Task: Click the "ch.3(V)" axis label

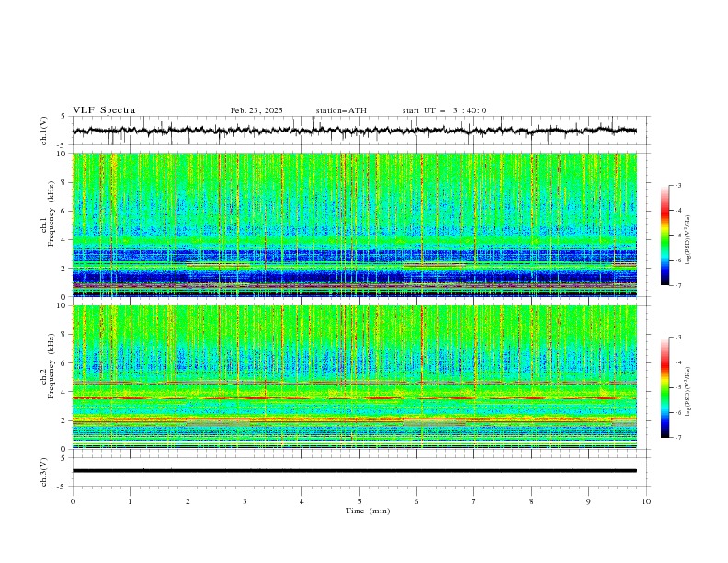Action: 44,472
